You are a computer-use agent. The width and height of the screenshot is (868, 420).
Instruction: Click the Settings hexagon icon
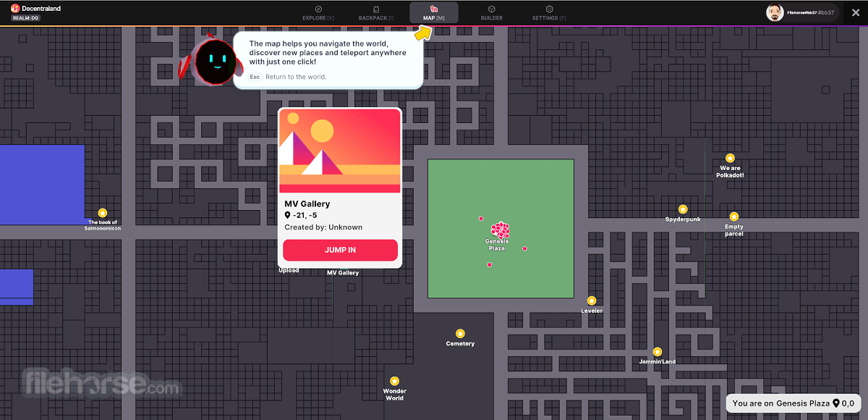click(550, 9)
